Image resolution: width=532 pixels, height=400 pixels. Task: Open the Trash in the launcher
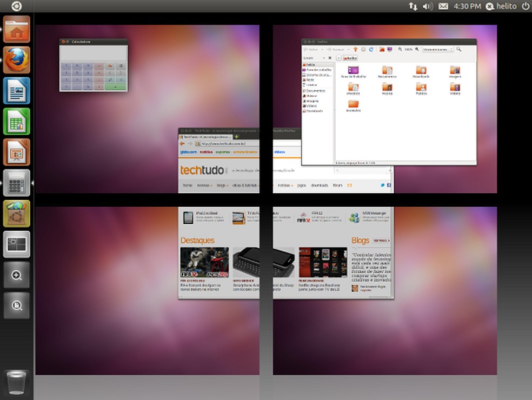(x=16, y=383)
